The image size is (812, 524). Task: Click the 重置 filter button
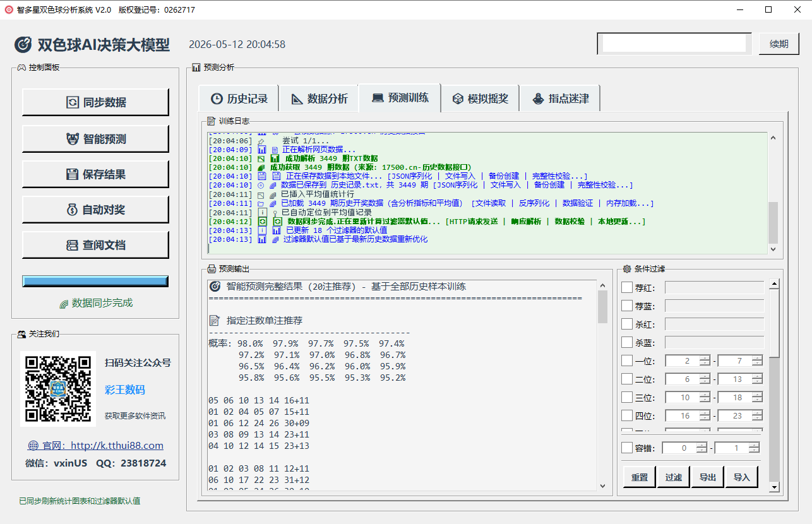click(640, 477)
